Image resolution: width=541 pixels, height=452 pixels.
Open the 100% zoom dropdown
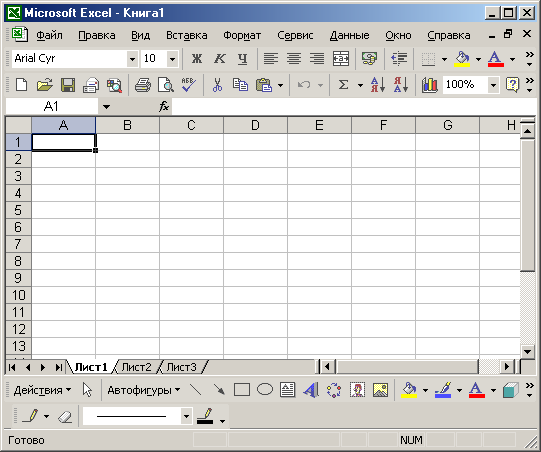[x=493, y=85]
